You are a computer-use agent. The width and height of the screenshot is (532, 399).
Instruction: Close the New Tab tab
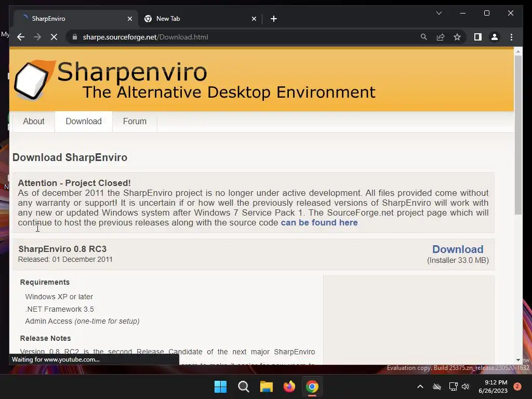(254, 19)
